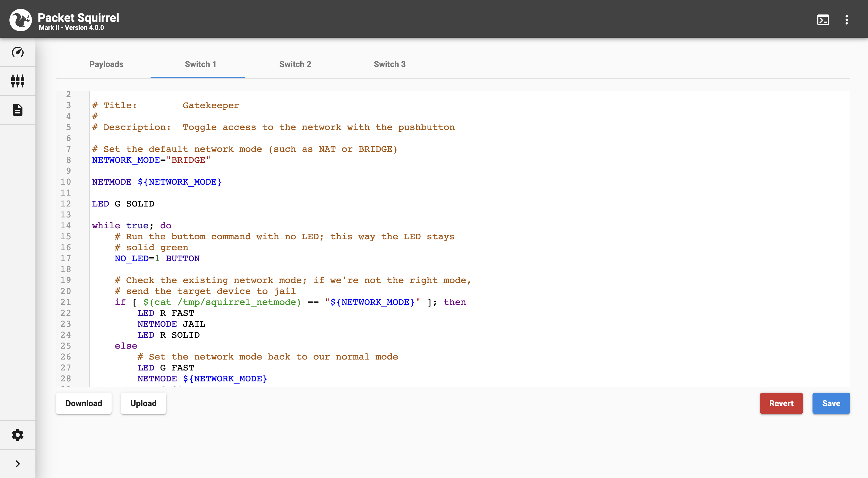Download the current payload
Viewport: 868px width, 478px height.
pyautogui.click(x=84, y=403)
